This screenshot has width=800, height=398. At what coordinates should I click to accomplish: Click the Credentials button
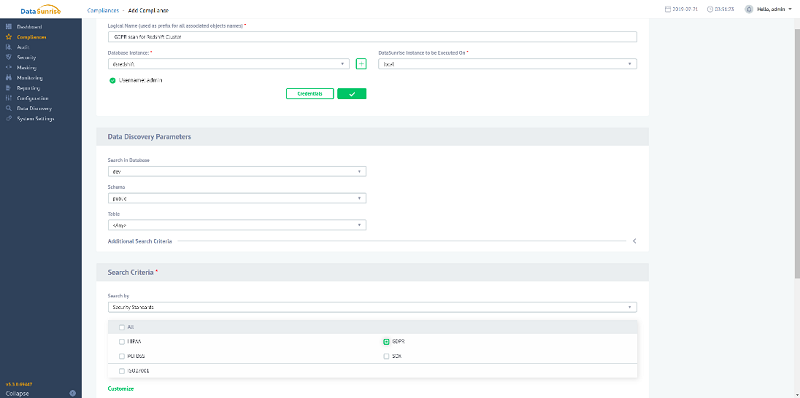pos(310,93)
